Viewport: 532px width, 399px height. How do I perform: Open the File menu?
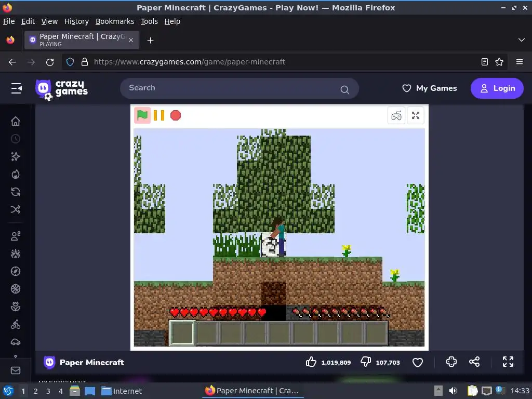pyautogui.click(x=9, y=21)
